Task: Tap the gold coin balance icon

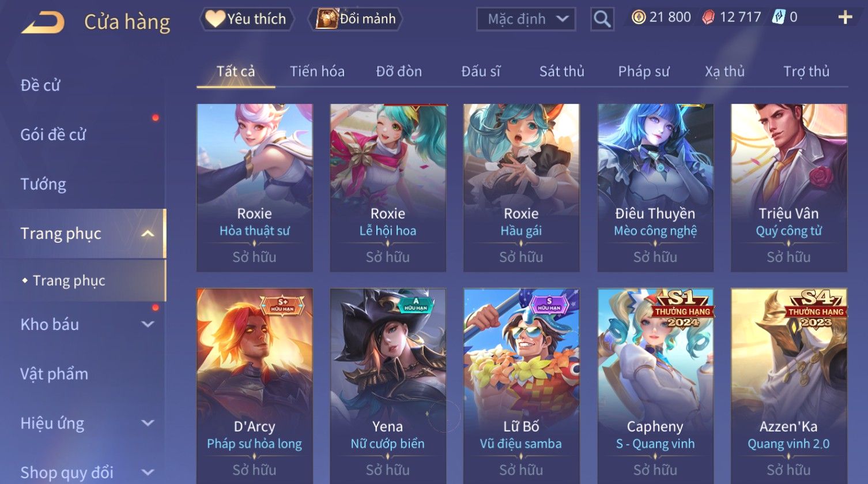Action: [x=638, y=17]
